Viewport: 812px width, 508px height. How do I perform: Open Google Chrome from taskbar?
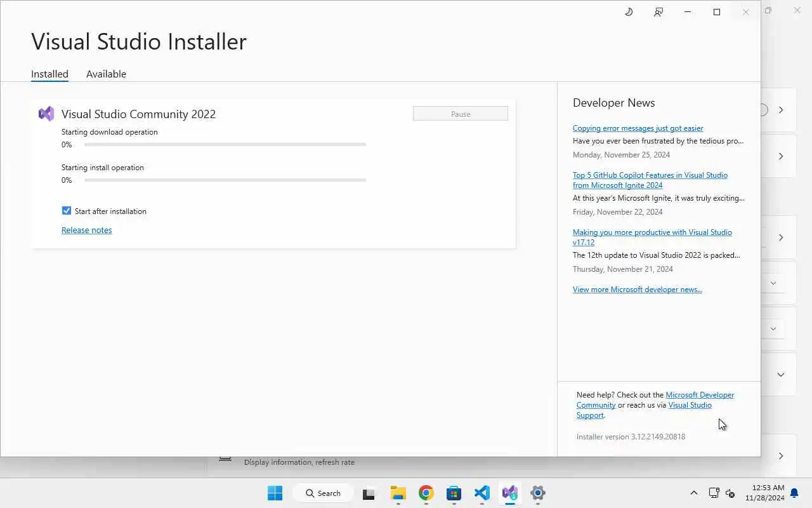tap(426, 493)
